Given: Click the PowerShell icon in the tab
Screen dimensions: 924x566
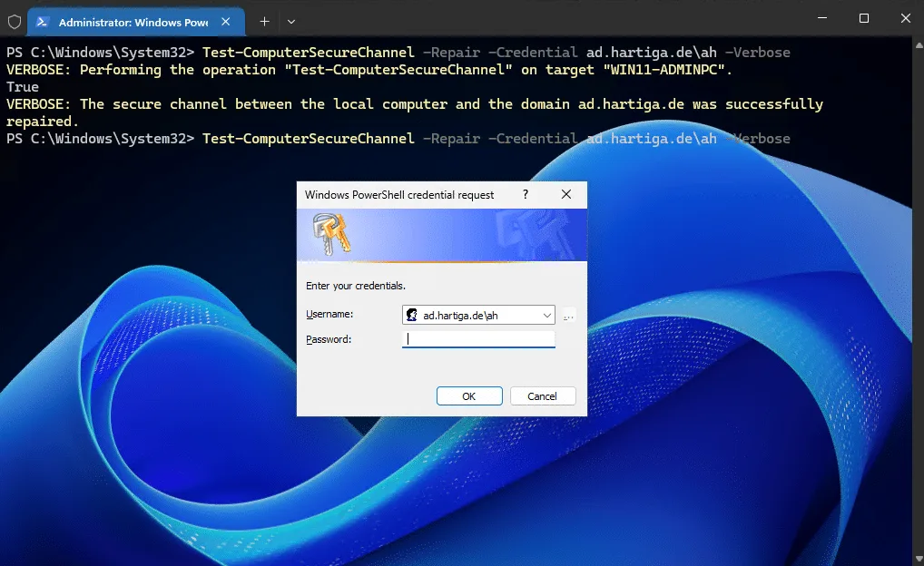Looking at the screenshot, I should 43,21.
